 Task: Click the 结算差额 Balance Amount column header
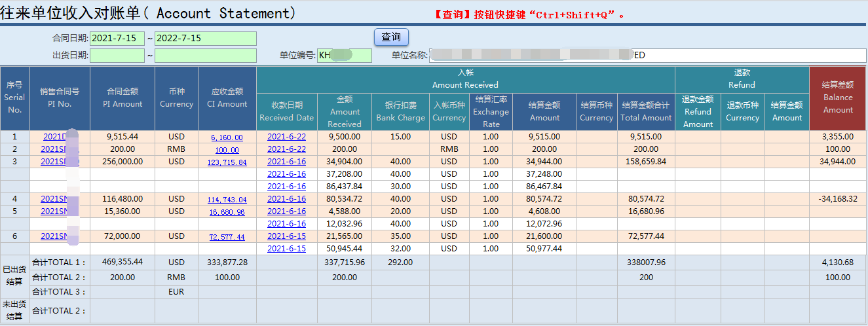(x=838, y=98)
